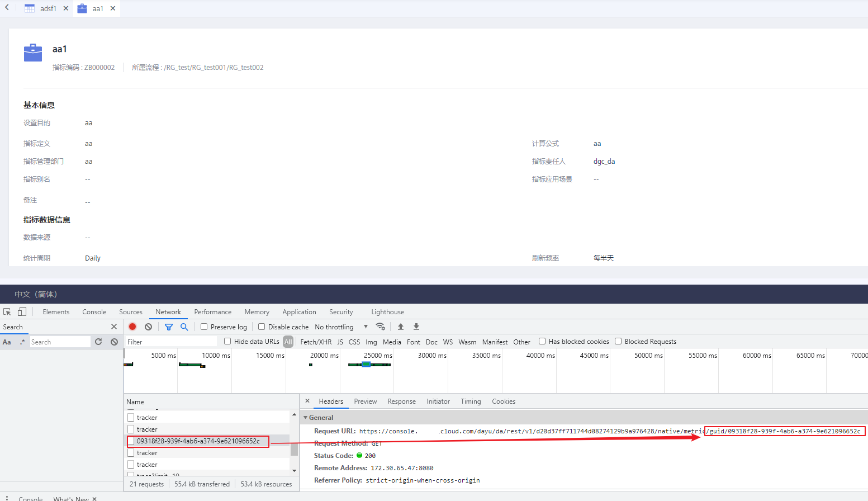Check Has blocked cookies

click(x=542, y=341)
